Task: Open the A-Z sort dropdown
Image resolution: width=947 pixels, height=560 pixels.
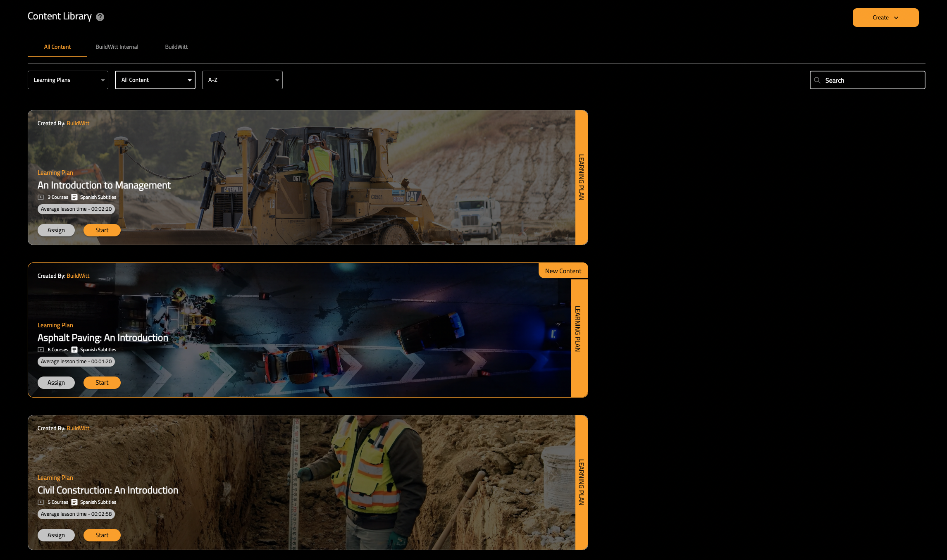Action: (x=242, y=80)
